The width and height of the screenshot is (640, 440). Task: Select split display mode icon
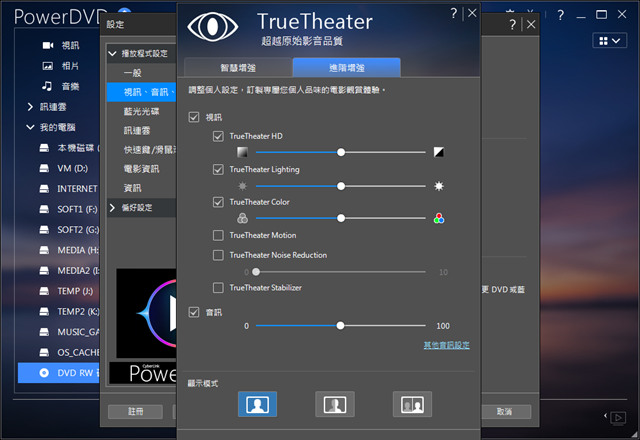pos(335,404)
